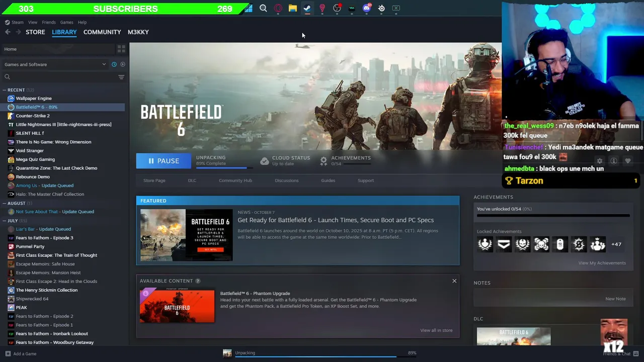Open Get Ready for Battlefield 6 news headline
644x362 pixels.
(x=336, y=220)
